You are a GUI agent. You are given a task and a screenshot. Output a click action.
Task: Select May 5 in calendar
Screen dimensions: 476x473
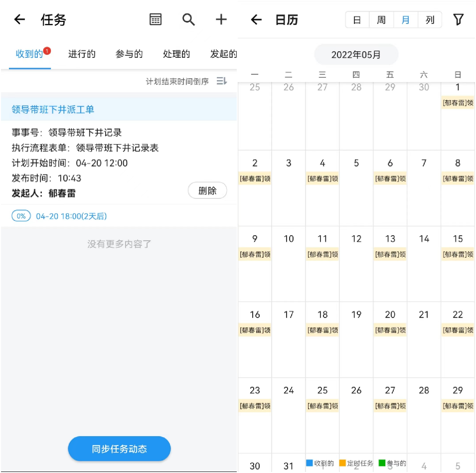[x=356, y=163]
